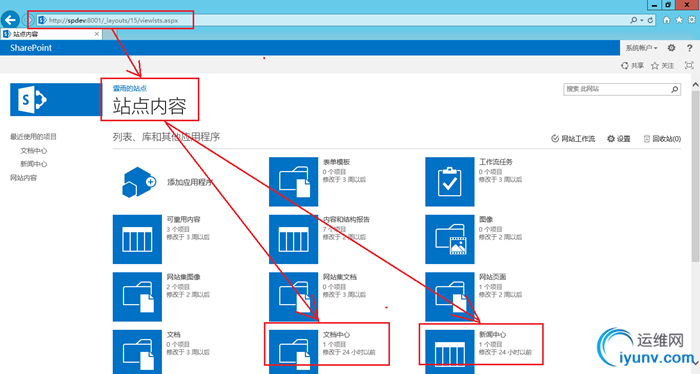Click the magnifier icon in site search

pos(675,89)
